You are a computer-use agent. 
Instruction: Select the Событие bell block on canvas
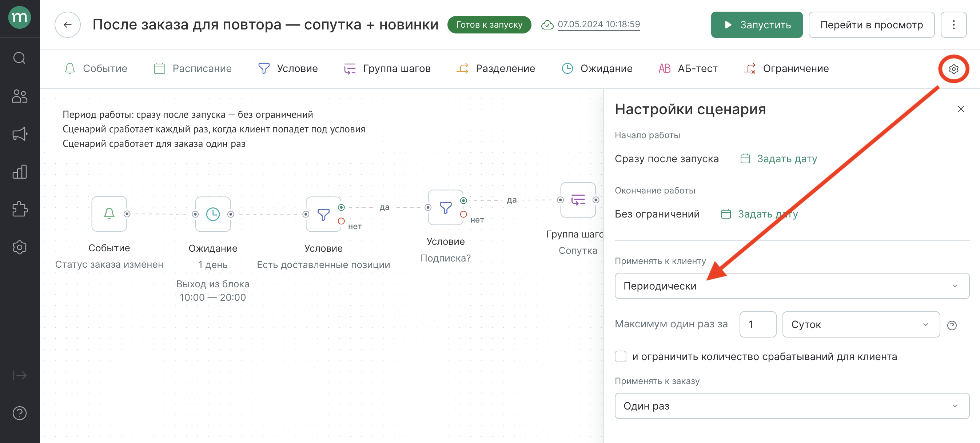(x=109, y=214)
